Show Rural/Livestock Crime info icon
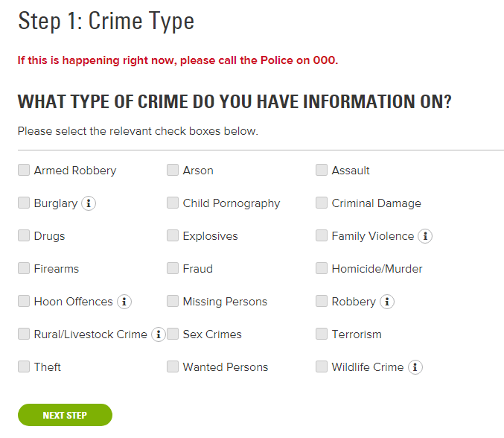The width and height of the screenshot is (504, 438). coord(159,334)
